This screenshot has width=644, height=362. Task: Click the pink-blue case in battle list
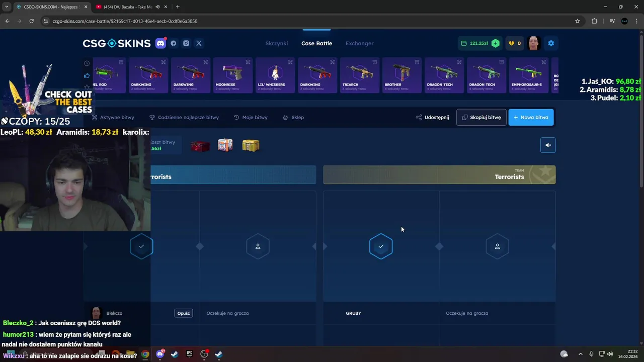[x=225, y=145]
